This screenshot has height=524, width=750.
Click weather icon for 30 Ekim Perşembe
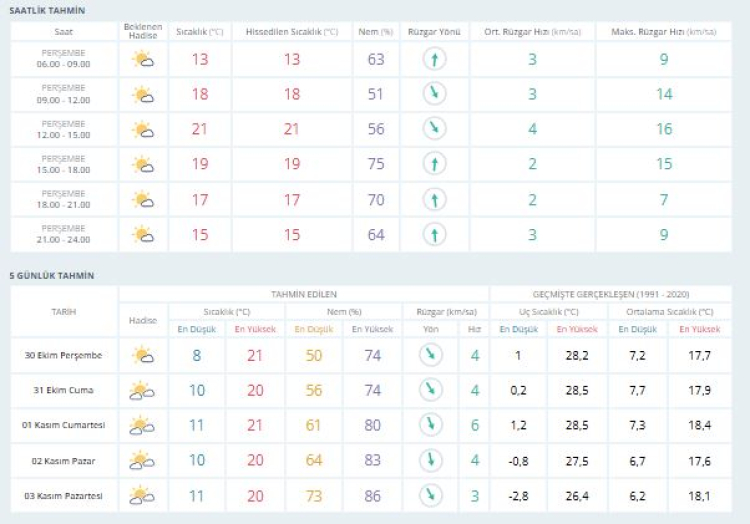point(143,354)
